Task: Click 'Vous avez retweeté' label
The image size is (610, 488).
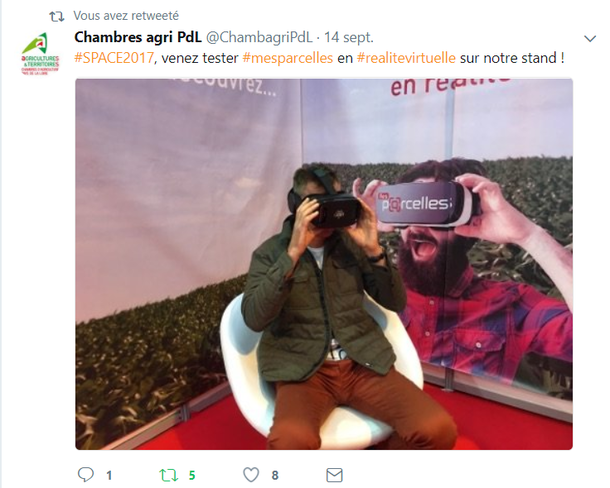Action: 126,16
